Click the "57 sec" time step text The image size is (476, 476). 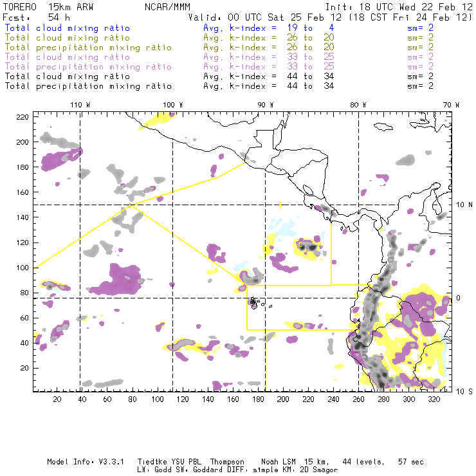[x=411, y=462]
